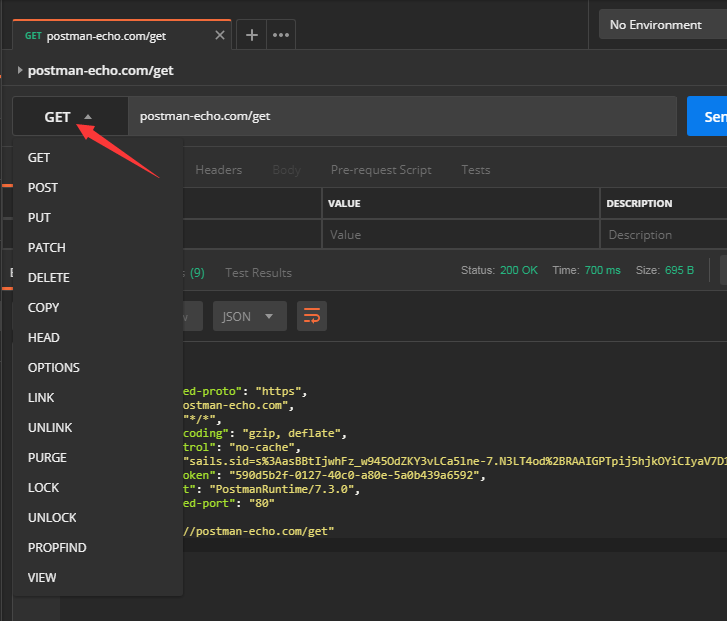The image size is (727, 621).
Task: Switch to the Headers tab
Action: pos(218,170)
